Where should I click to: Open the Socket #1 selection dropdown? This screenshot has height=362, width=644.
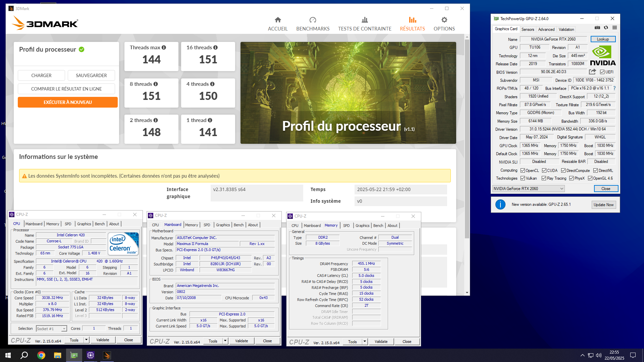[x=52, y=329]
